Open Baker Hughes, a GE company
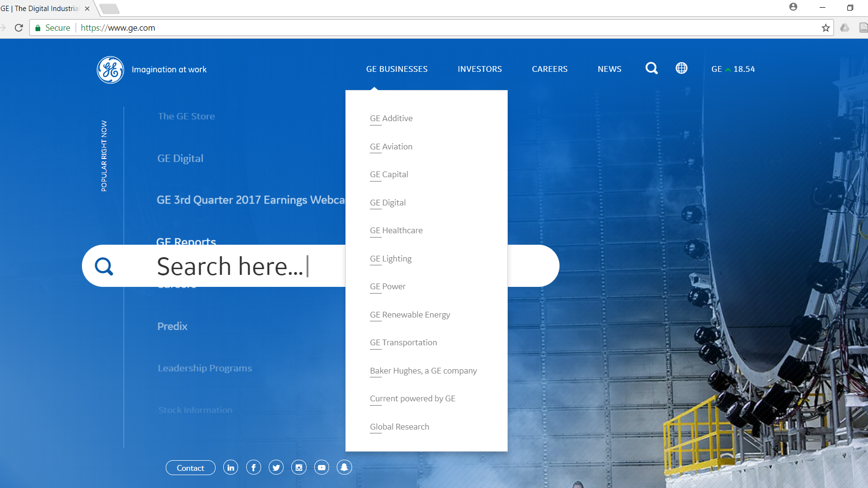 [x=423, y=371]
